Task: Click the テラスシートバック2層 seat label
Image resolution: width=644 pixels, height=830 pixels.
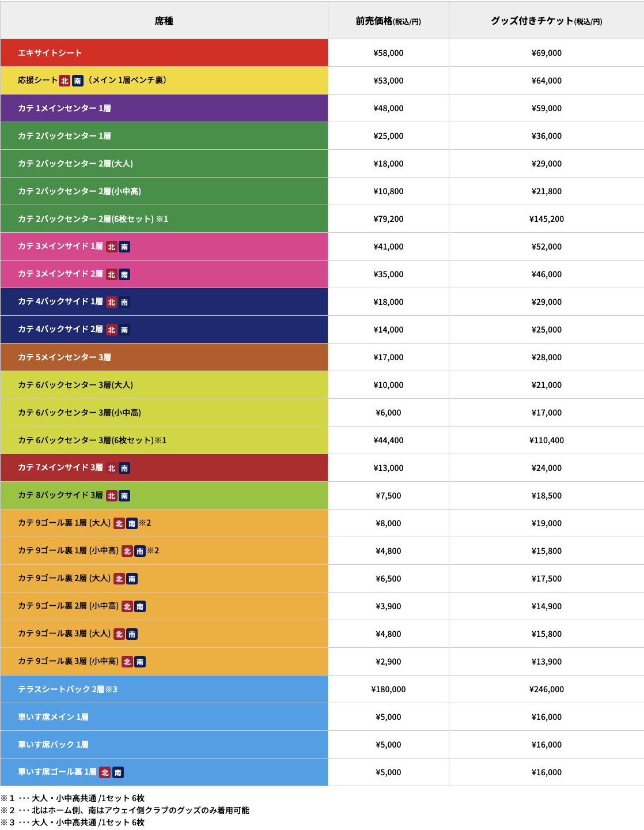Action: (67, 689)
